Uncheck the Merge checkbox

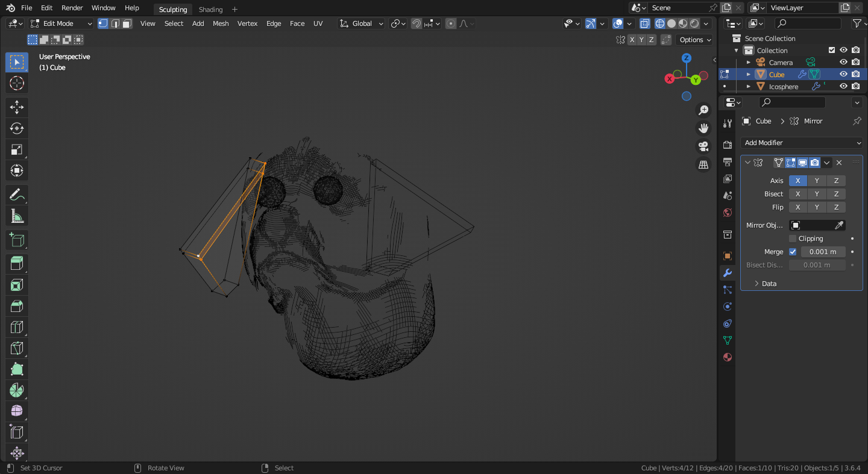(x=793, y=252)
